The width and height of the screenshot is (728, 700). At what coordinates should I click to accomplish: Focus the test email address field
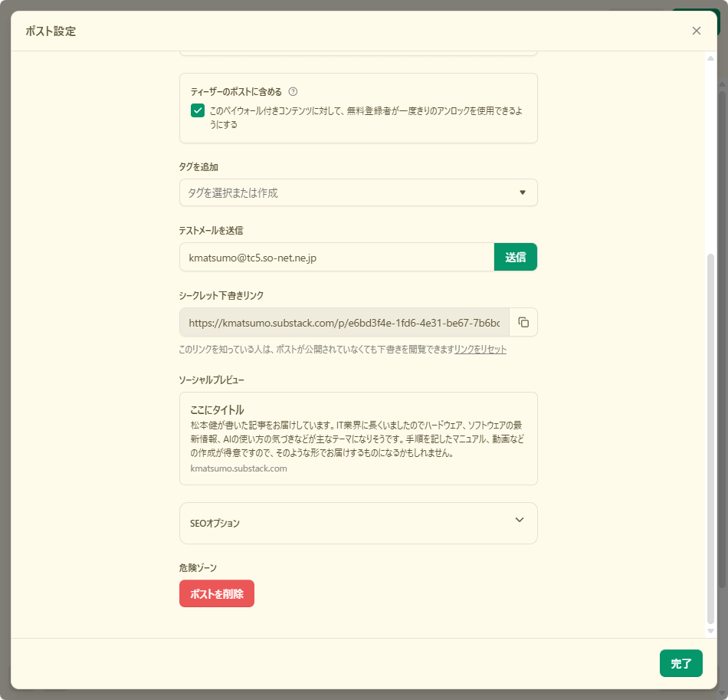336,257
